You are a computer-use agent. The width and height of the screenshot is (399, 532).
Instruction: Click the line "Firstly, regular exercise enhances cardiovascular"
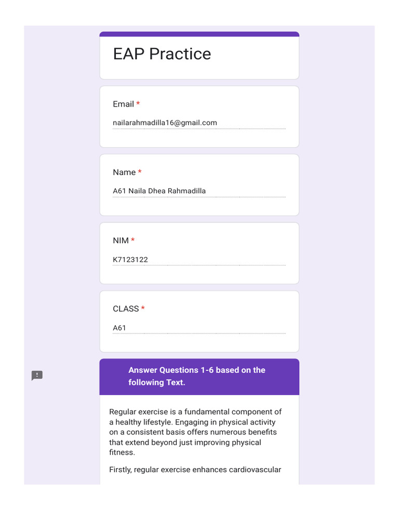[x=195, y=470]
